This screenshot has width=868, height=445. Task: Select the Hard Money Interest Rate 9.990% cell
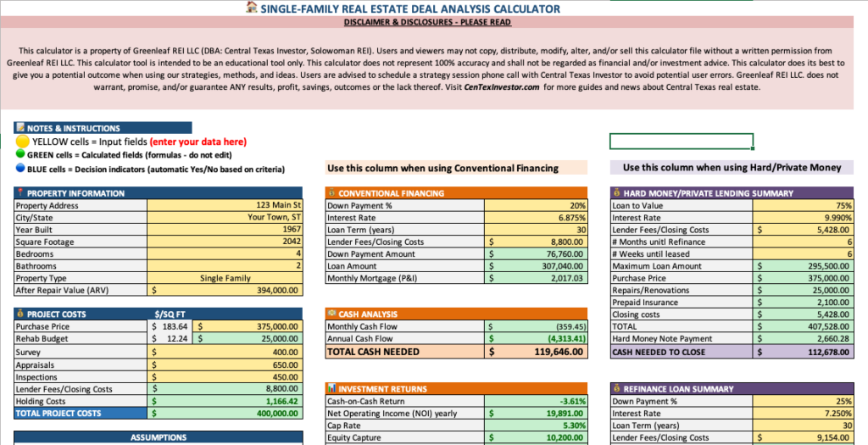(x=803, y=218)
